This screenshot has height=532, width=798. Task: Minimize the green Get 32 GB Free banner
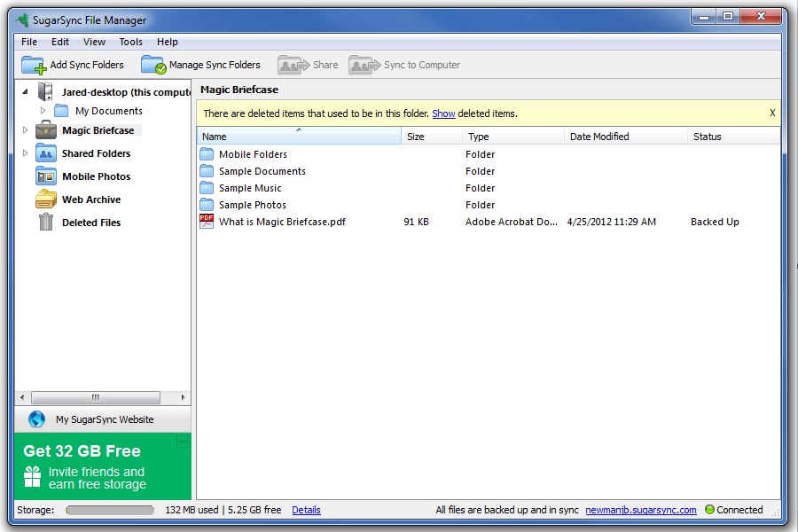pyautogui.click(x=182, y=441)
